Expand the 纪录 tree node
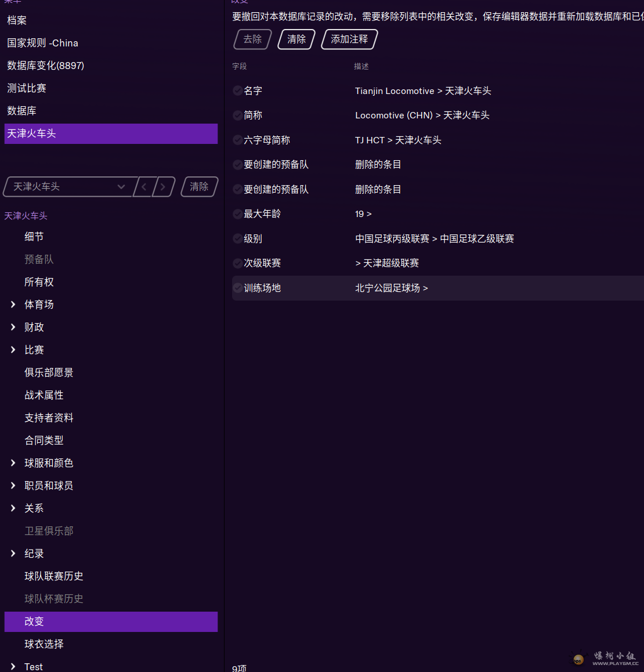 coord(13,554)
